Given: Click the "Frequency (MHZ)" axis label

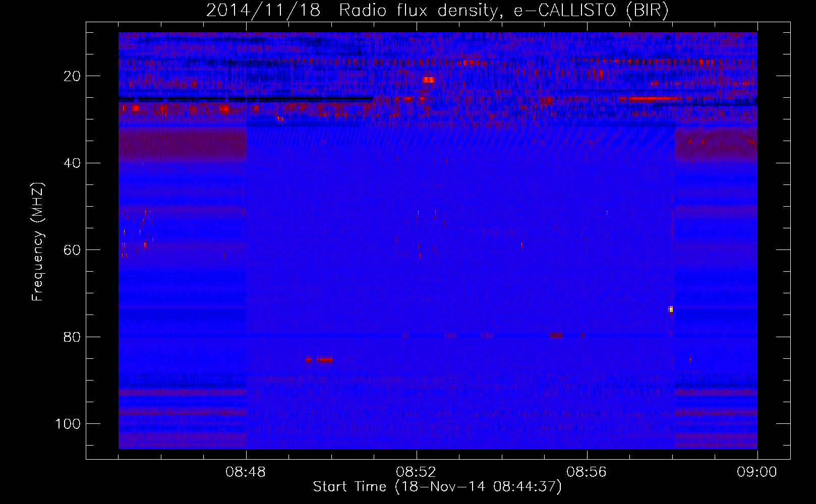Looking at the screenshot, I should point(37,242).
